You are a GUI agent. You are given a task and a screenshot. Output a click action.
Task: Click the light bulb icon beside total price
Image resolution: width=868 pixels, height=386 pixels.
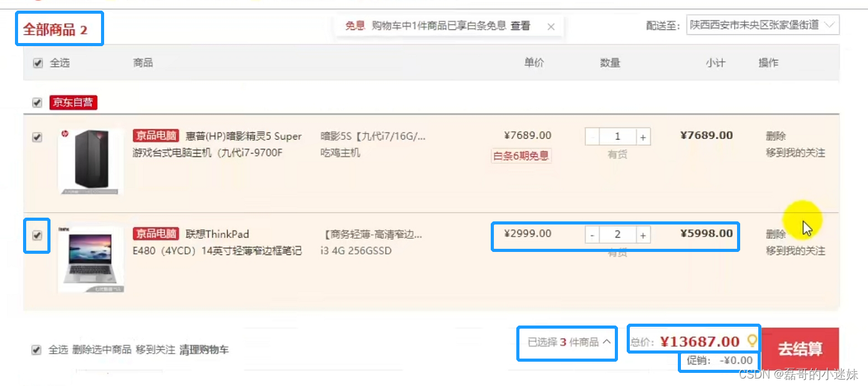point(752,340)
